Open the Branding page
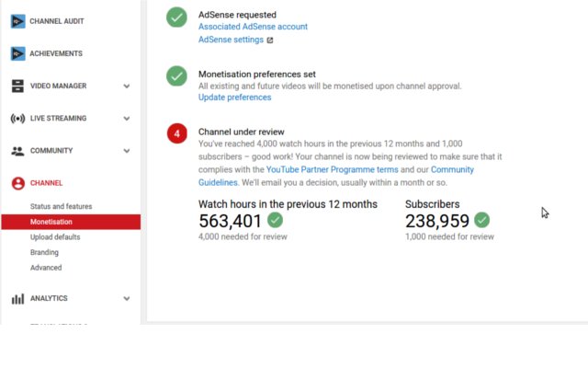The width and height of the screenshot is (588, 368). coord(44,252)
